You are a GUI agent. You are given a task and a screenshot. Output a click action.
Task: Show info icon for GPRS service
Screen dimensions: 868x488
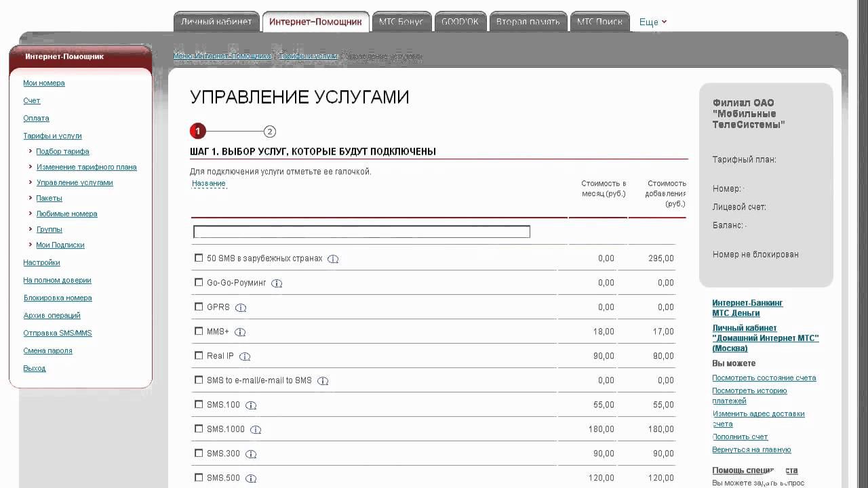point(241,308)
